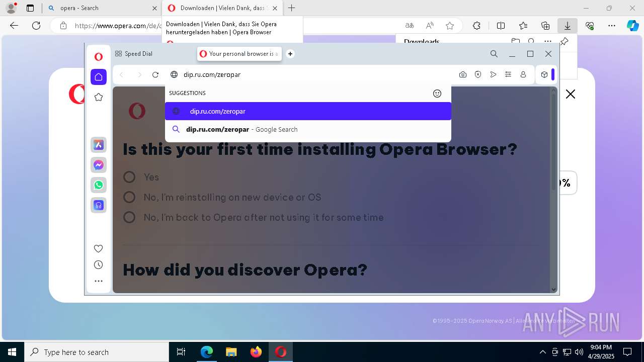Reload the page in Opera
The width and height of the screenshot is (644, 362).
[155, 74]
